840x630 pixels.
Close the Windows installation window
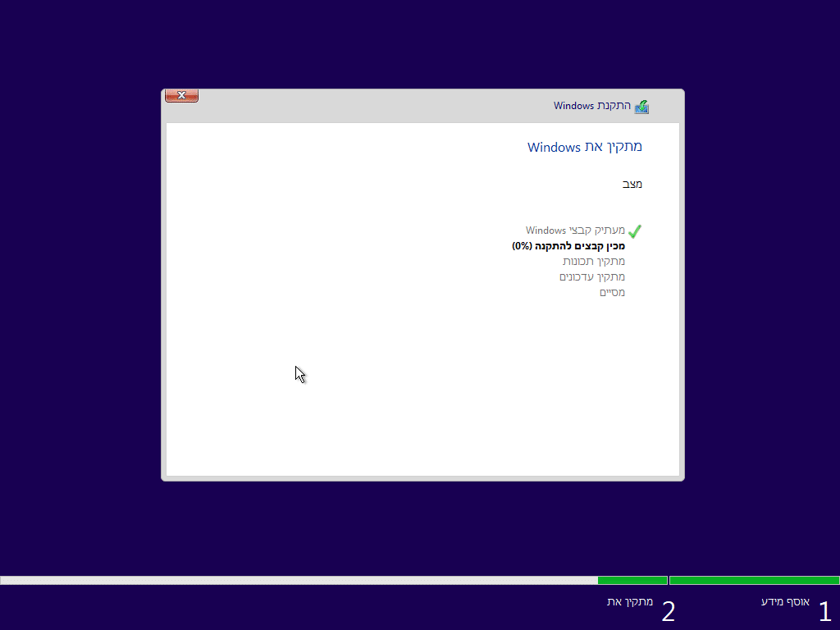tap(180, 95)
